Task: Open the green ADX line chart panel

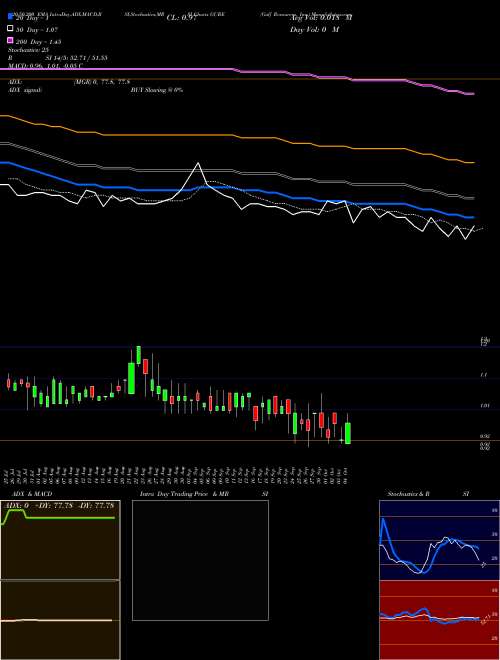Action: pos(60,540)
